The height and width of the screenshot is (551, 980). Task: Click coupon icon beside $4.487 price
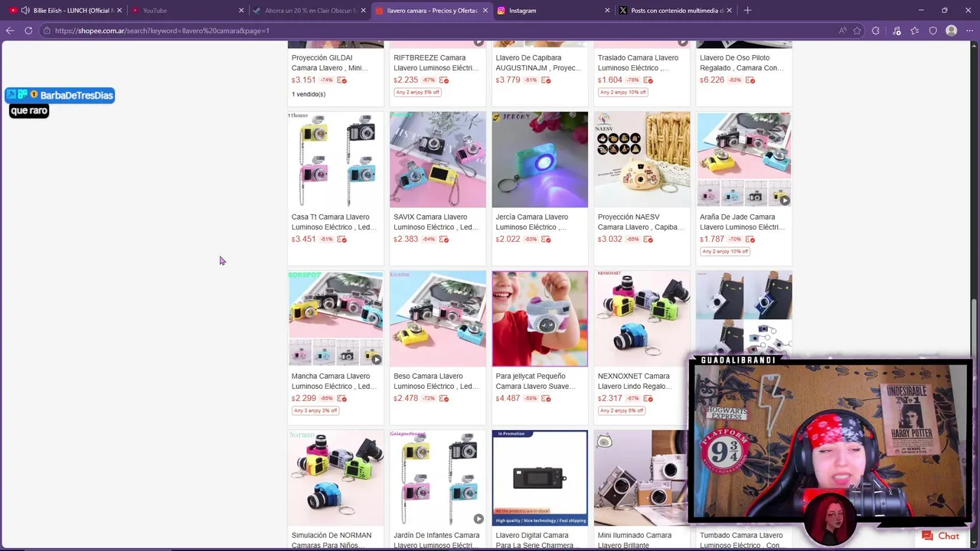[546, 399]
